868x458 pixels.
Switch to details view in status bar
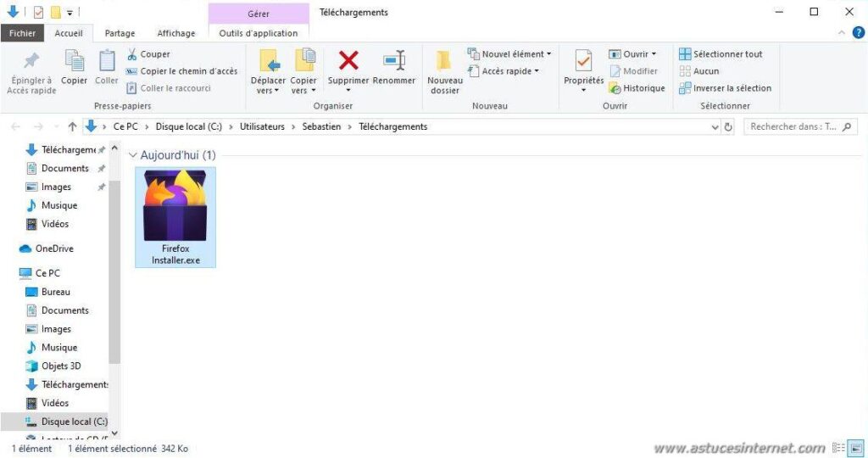point(838,448)
